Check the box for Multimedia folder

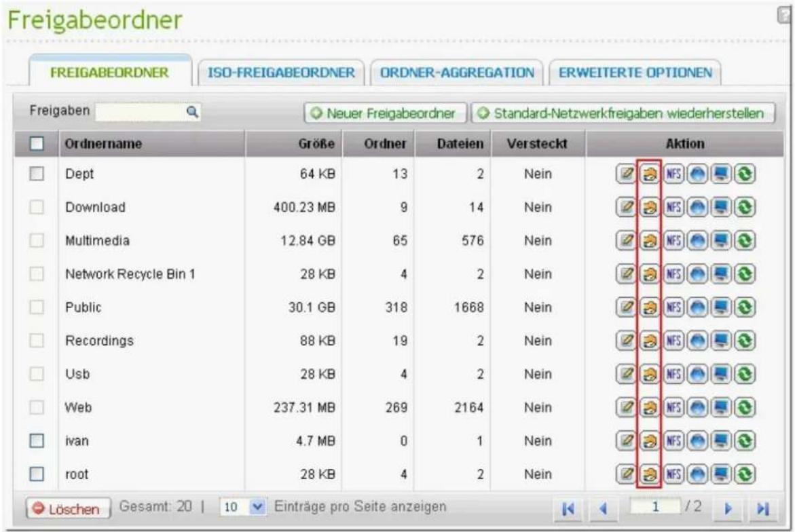click(37, 240)
